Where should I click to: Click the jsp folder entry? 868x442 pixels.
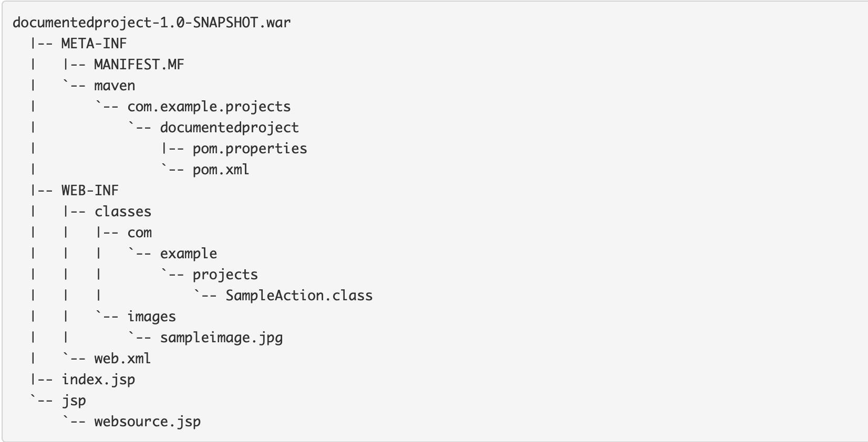74,401
